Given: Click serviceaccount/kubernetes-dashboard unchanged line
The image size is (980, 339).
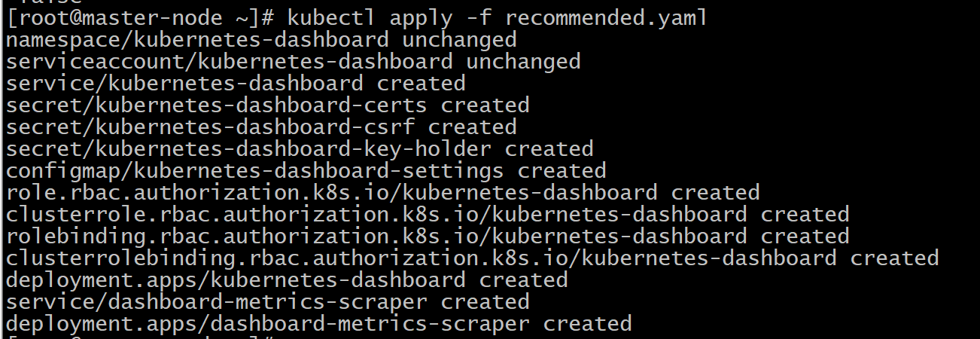Looking at the screenshot, I should click(x=293, y=61).
